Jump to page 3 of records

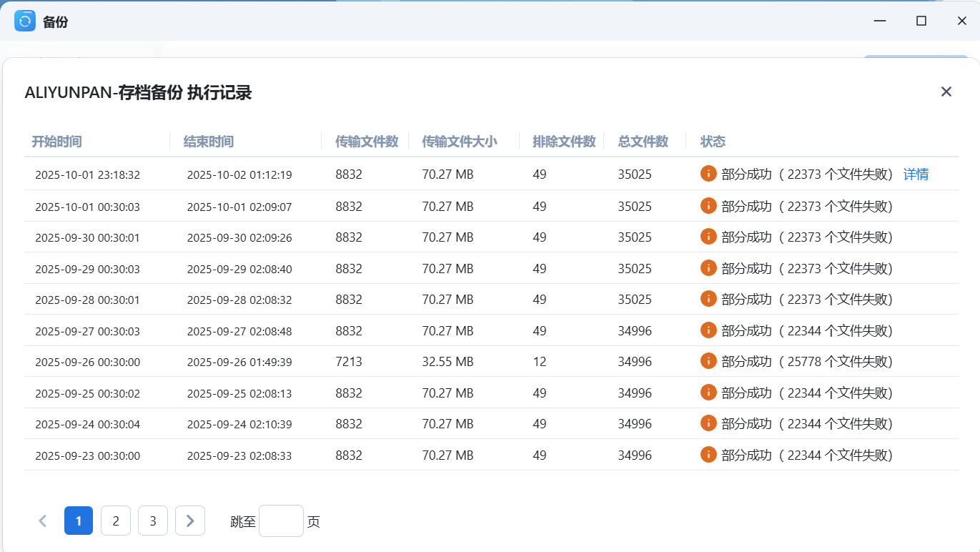(x=153, y=521)
